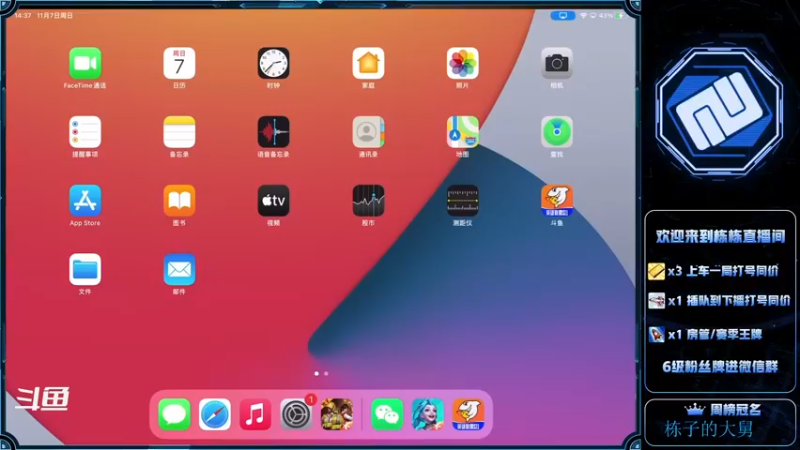Launch Safari from the dock
The height and width of the screenshot is (450, 800).
coord(215,414)
